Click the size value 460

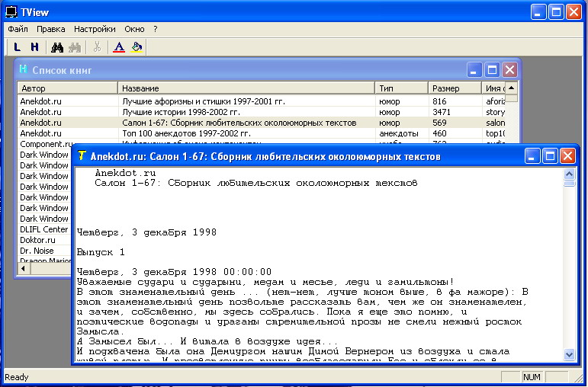[439, 133]
